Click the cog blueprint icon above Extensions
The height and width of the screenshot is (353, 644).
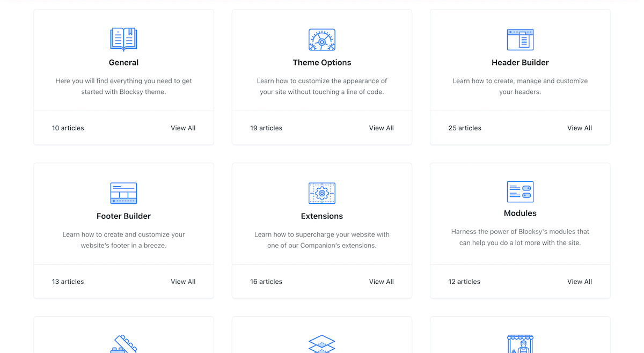point(322,193)
